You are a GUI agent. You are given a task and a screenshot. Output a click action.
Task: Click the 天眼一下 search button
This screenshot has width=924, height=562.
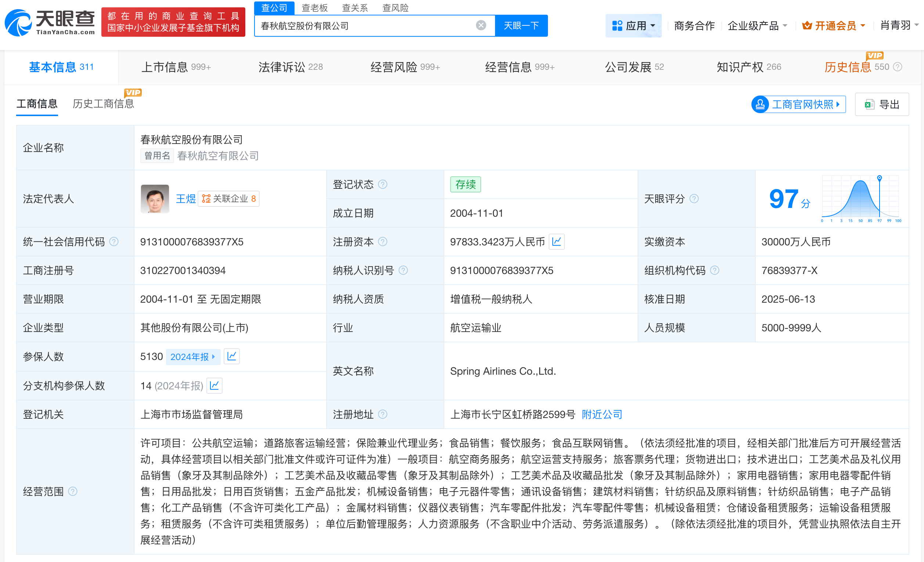(x=521, y=25)
